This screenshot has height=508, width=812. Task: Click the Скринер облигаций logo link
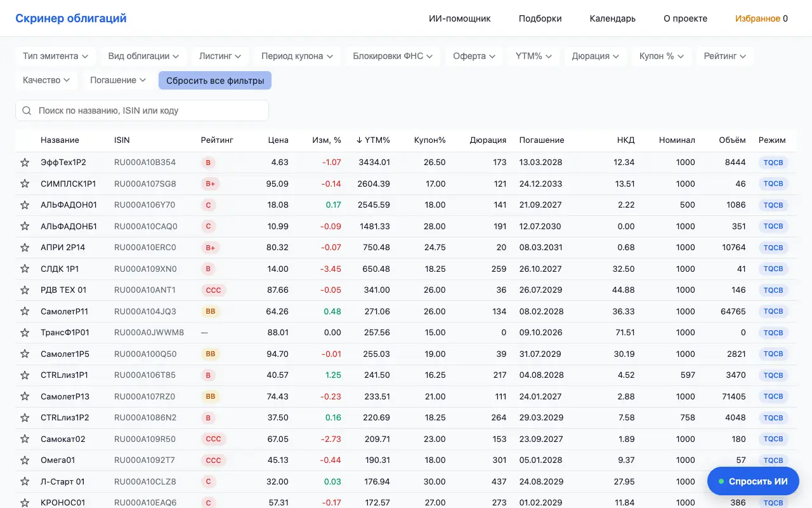click(x=71, y=18)
